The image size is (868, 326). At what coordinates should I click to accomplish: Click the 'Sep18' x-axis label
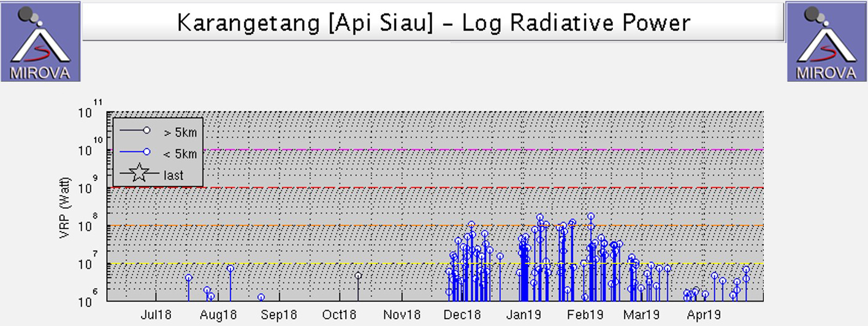tap(279, 315)
